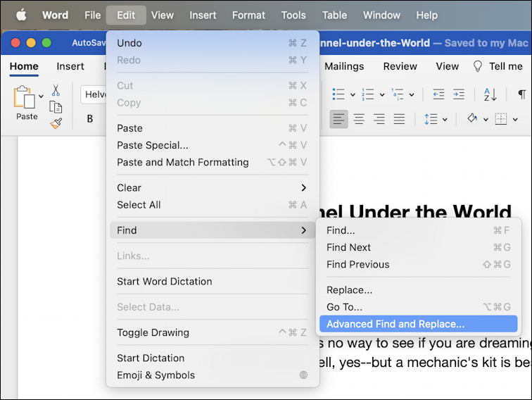
Task: Show paragraph marks with pilcrow icon
Action: pos(522,94)
